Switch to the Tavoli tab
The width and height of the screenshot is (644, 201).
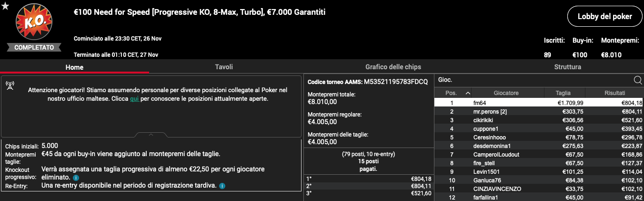pos(224,67)
